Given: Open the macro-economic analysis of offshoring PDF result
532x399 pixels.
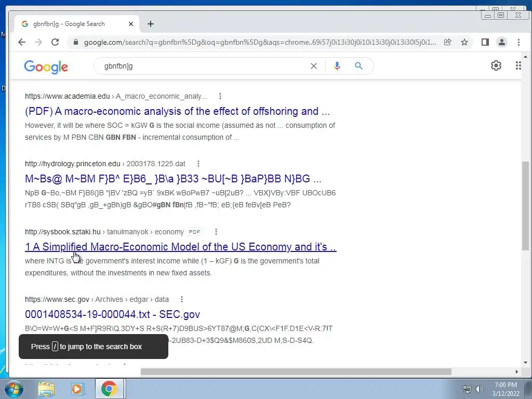Looking at the screenshot, I should 177,111.
